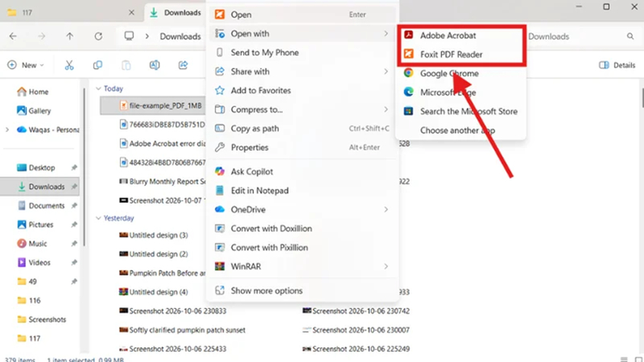The width and height of the screenshot is (644, 362).
Task: Expand the OneDrive submenu
Action: (303, 209)
